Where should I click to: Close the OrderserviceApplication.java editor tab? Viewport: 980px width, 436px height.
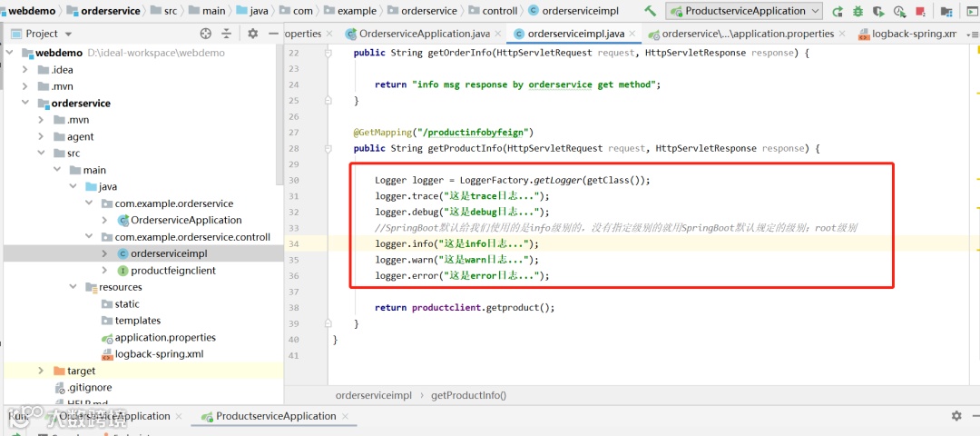(x=496, y=34)
